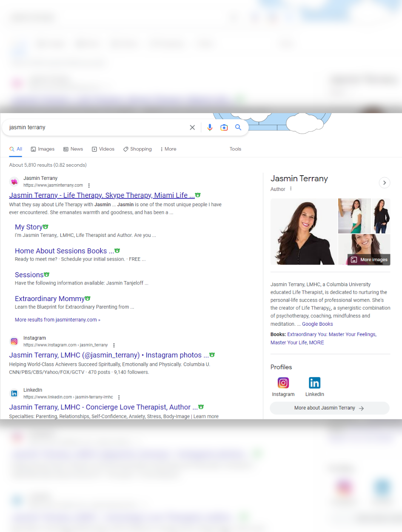Image resolution: width=402 pixels, height=532 pixels.
Task: Open the More search categories dropdown
Action: (168, 149)
